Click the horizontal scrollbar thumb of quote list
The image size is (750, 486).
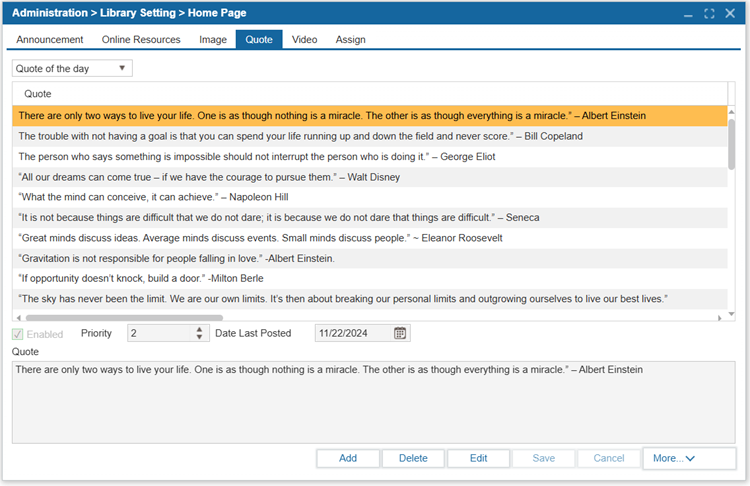124,318
